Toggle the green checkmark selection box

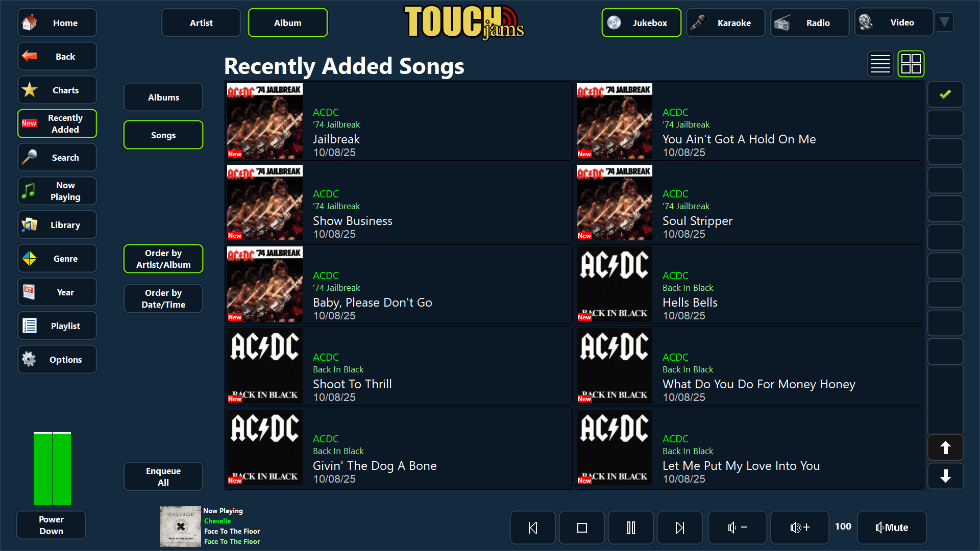click(x=945, y=94)
